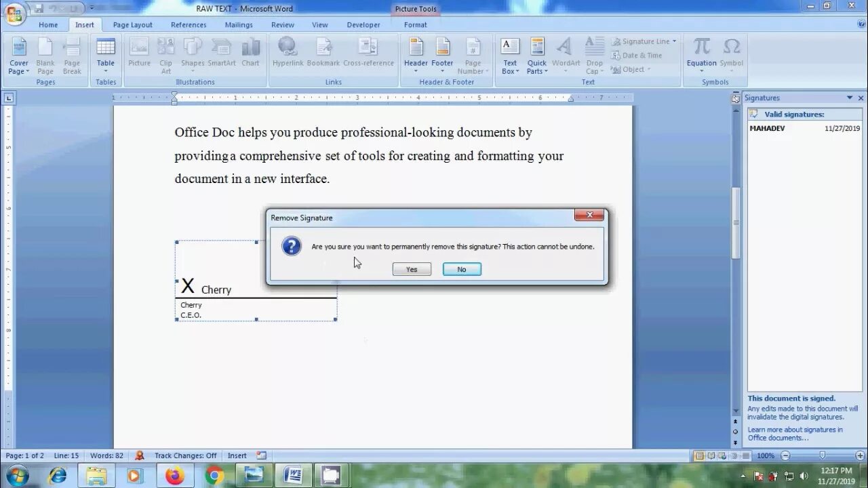
Task: Click the Cross-reference icon
Action: 368,53
